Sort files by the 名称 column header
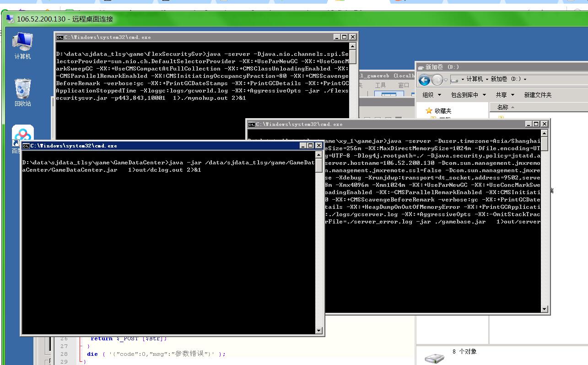Image resolution: width=588 pixels, height=365 pixels. 502,107
